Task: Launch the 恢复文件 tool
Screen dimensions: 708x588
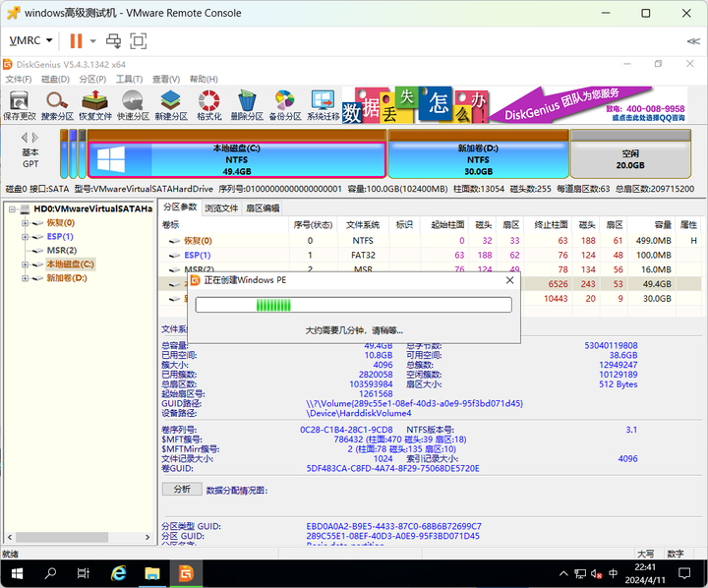Action: (x=95, y=105)
